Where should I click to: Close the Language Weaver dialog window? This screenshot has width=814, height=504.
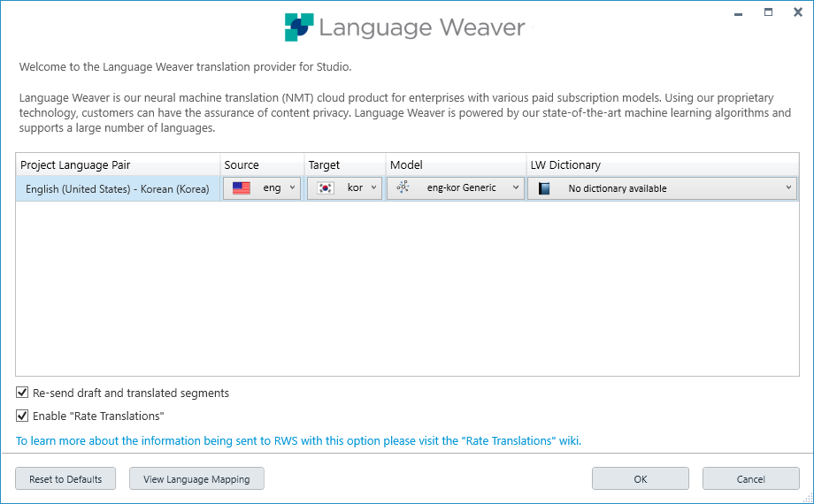[798, 12]
